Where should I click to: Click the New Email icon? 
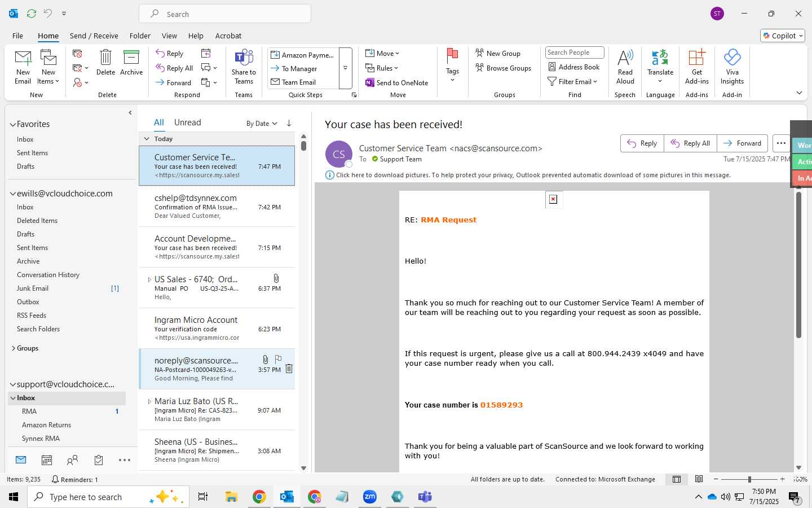pos(23,67)
